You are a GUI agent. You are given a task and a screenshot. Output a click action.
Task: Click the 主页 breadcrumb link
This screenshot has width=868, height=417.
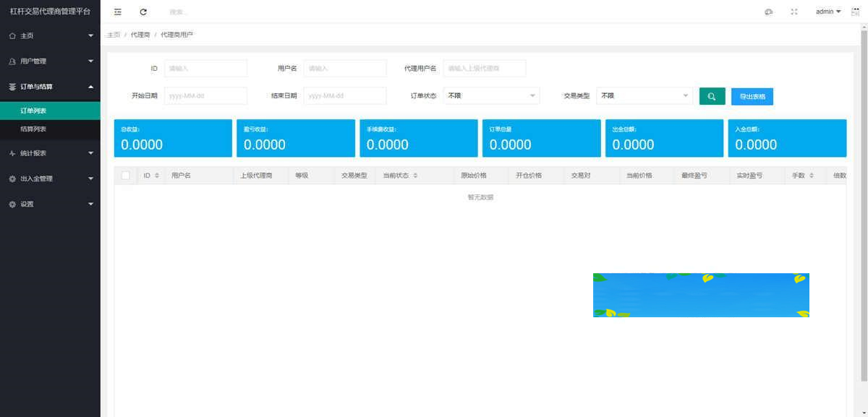tap(113, 35)
